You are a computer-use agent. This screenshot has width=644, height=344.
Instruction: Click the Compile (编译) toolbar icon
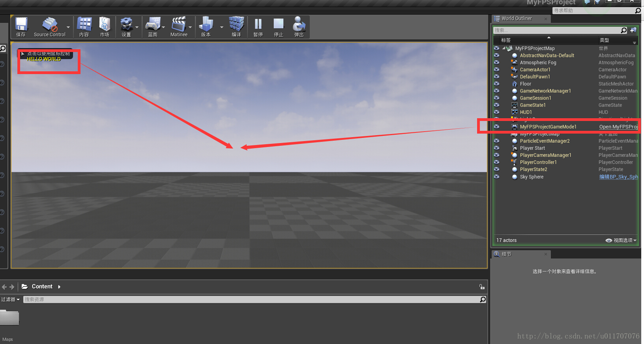click(236, 27)
